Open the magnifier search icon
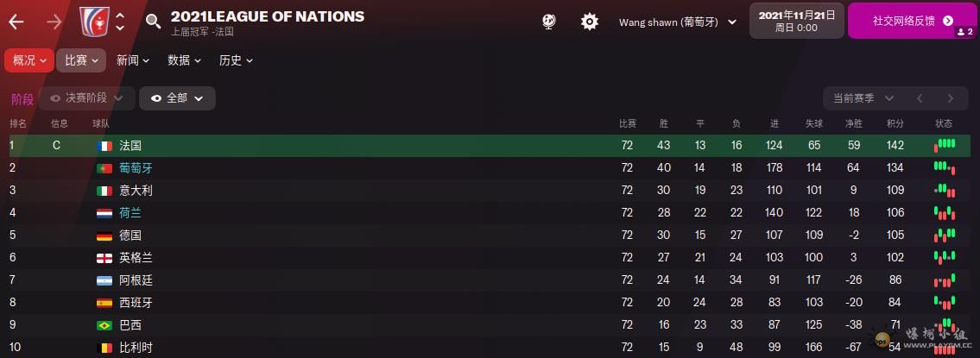980x358 pixels. (x=154, y=22)
